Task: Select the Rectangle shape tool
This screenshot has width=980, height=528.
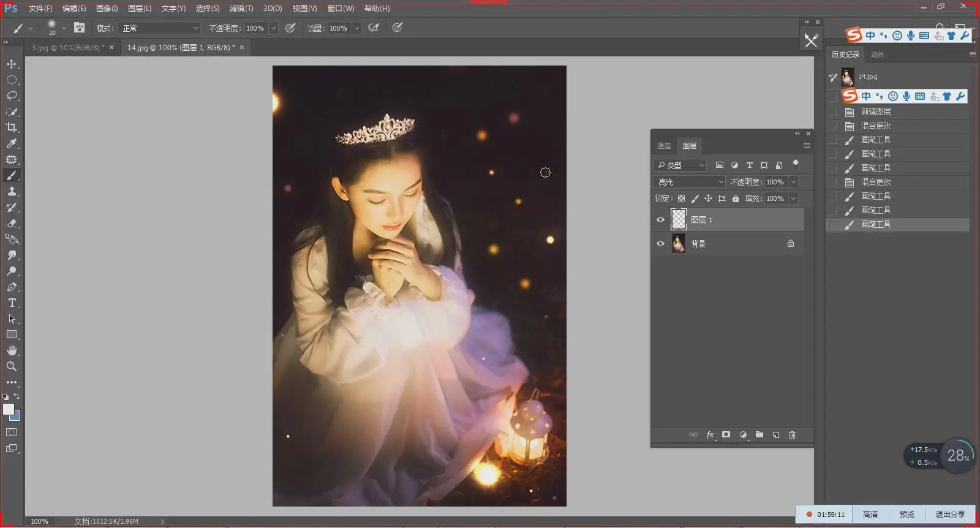Action: pyautogui.click(x=12, y=334)
